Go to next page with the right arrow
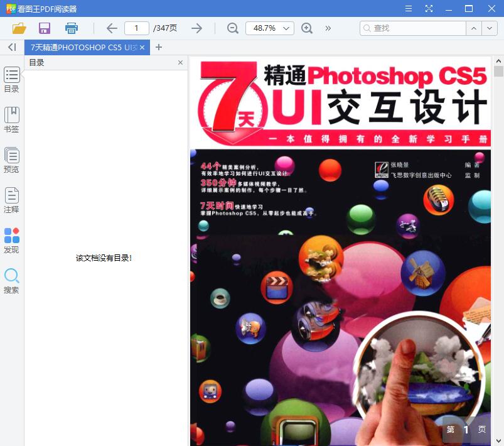 click(196, 28)
